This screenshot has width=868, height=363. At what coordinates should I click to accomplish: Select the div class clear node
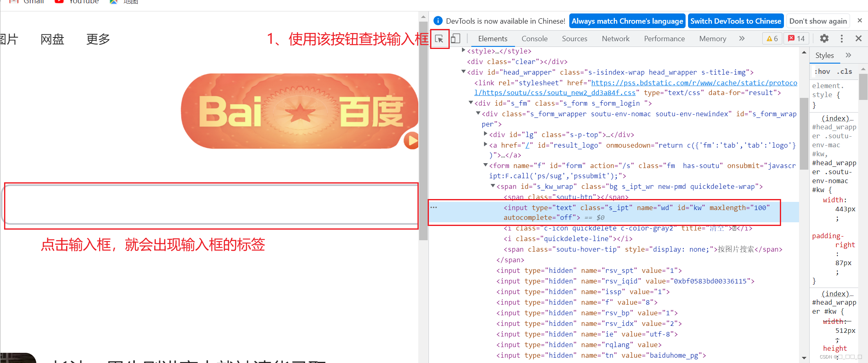[x=517, y=62]
